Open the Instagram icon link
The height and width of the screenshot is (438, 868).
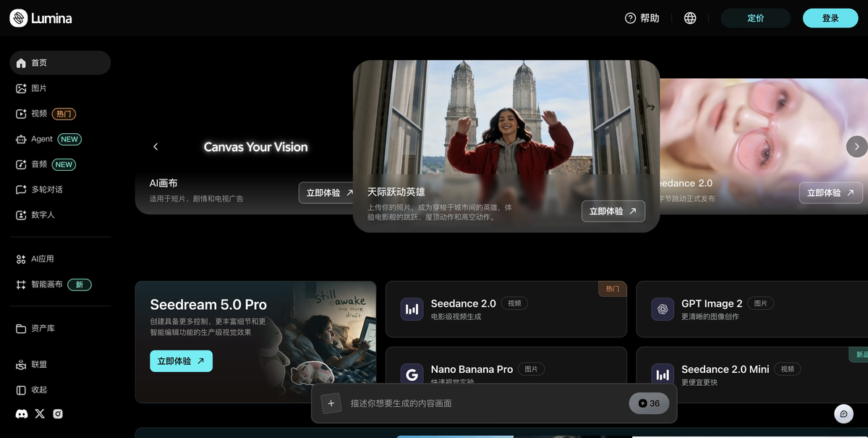pyautogui.click(x=58, y=414)
